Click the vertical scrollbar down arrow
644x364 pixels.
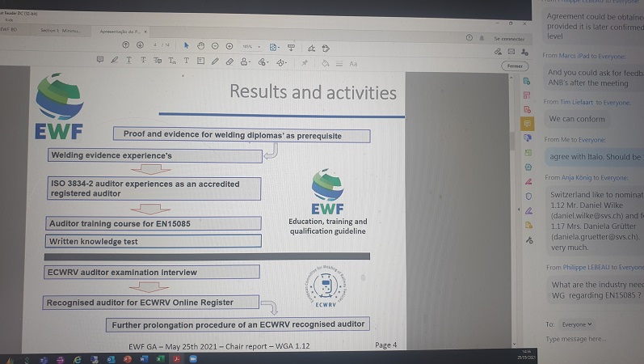514,344
